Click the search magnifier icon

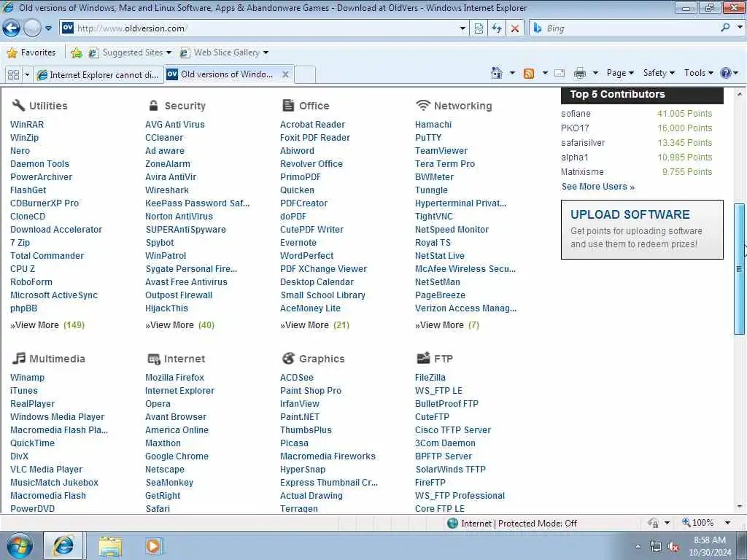[725, 28]
